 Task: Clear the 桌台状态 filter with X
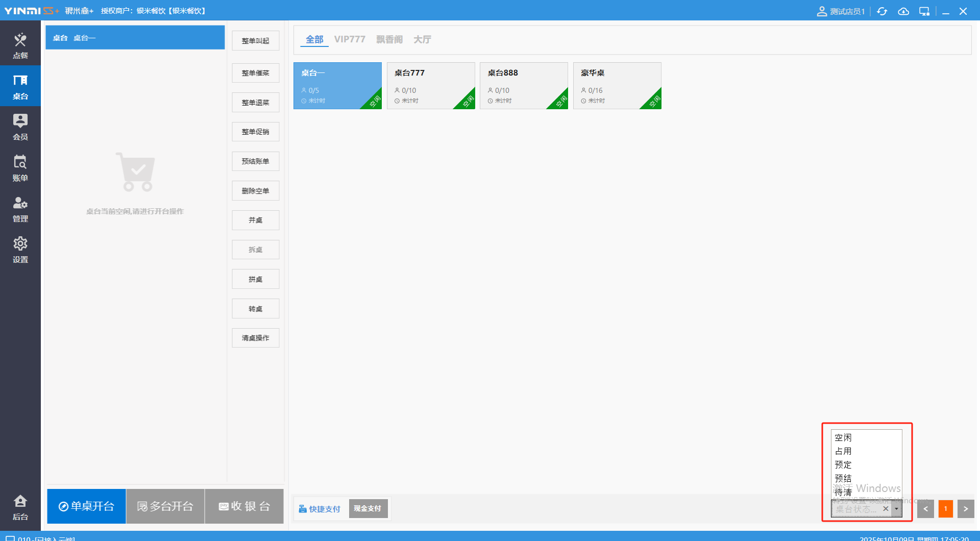(x=886, y=509)
